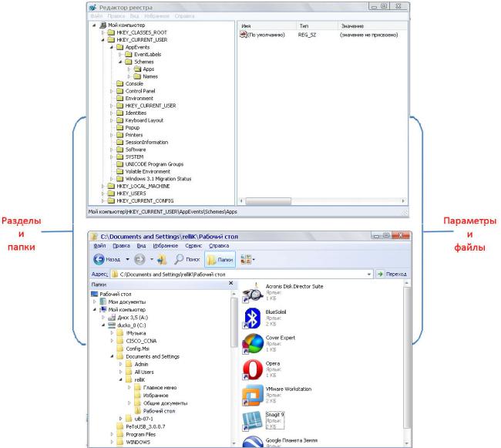Open the Избранное menu in Explorer window

point(166,246)
